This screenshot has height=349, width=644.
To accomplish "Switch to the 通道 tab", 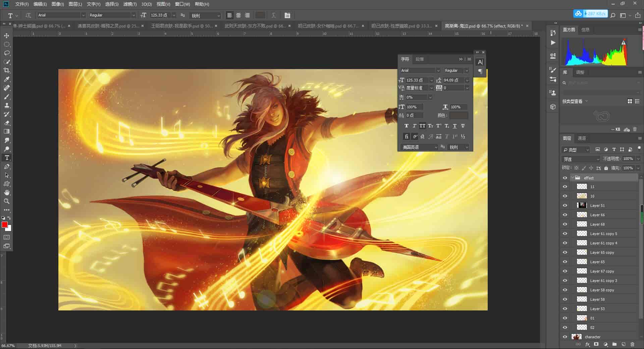I will click(x=582, y=138).
